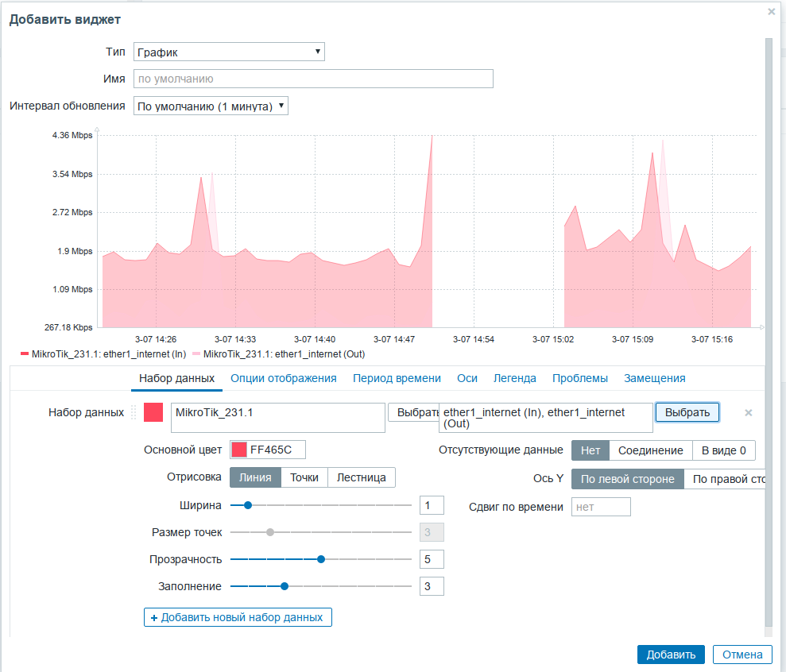This screenshot has height=672, width=786.
Task: Select 'Точки' draw style
Action: coord(304,477)
